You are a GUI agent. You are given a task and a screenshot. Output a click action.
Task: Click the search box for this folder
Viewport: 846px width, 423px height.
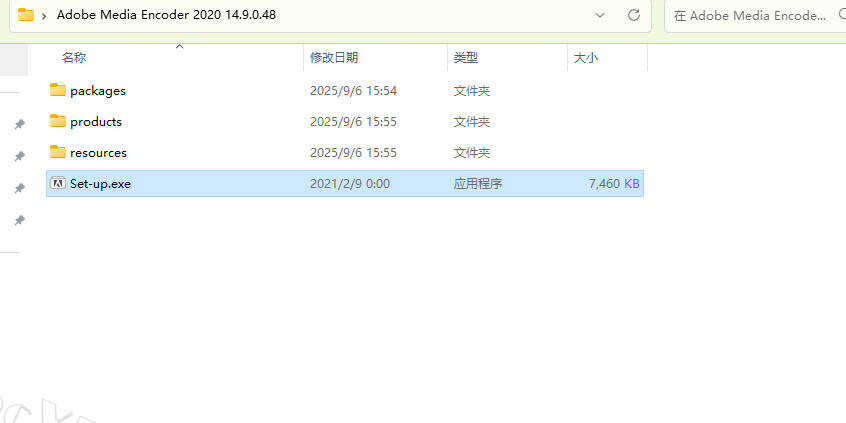[755, 16]
